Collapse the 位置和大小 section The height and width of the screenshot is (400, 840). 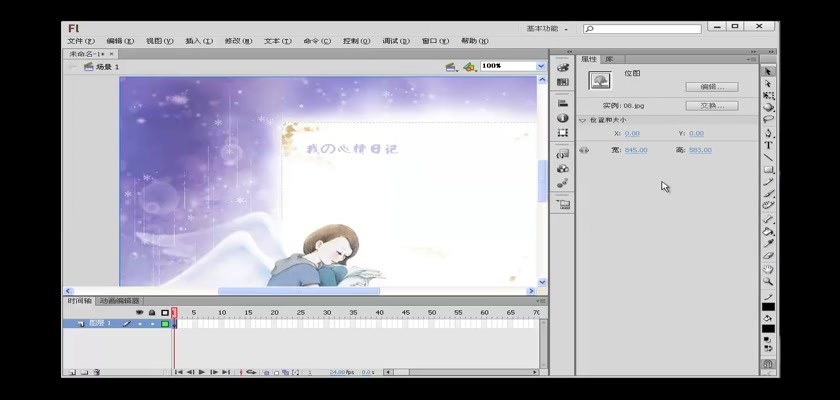[x=583, y=120]
